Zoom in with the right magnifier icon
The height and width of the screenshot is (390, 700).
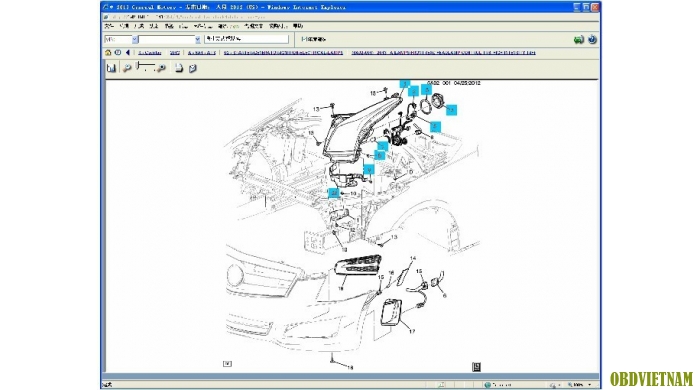(x=162, y=68)
